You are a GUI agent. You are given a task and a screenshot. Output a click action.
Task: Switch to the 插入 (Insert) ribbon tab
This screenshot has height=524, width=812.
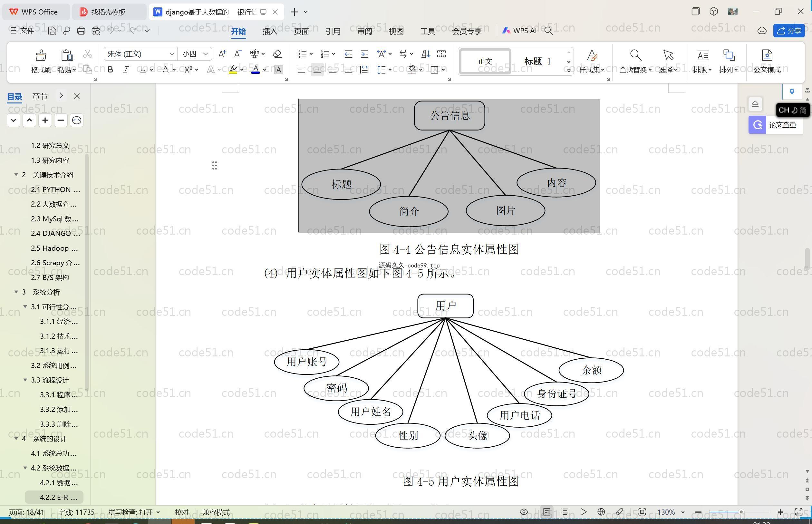(270, 31)
